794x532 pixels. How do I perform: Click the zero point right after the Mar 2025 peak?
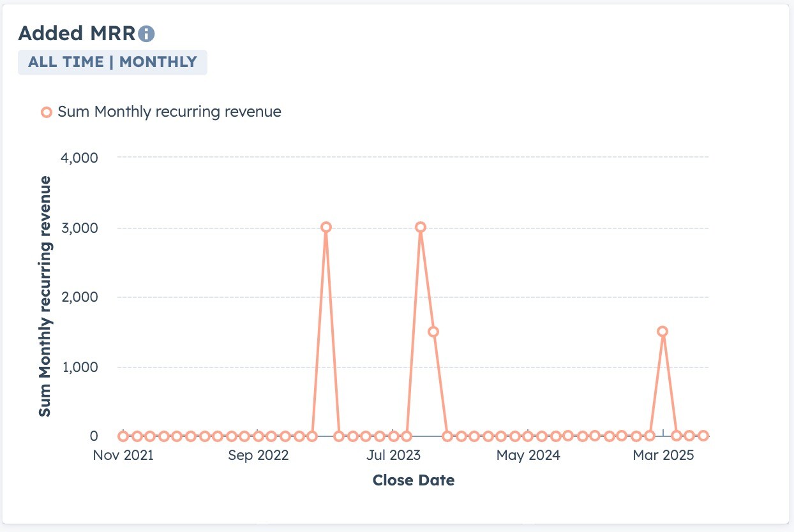(x=676, y=436)
